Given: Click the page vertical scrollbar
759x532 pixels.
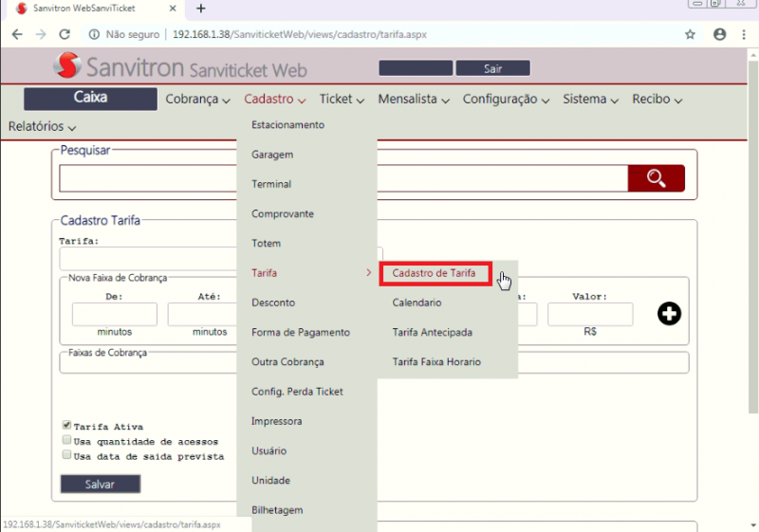Looking at the screenshot, I should click(753, 237).
